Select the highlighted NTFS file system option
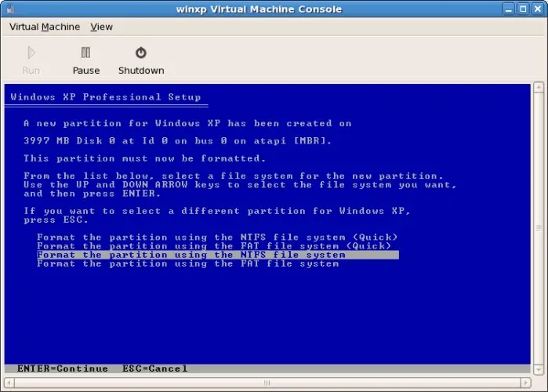Image resolution: width=548 pixels, height=392 pixels. click(x=191, y=255)
